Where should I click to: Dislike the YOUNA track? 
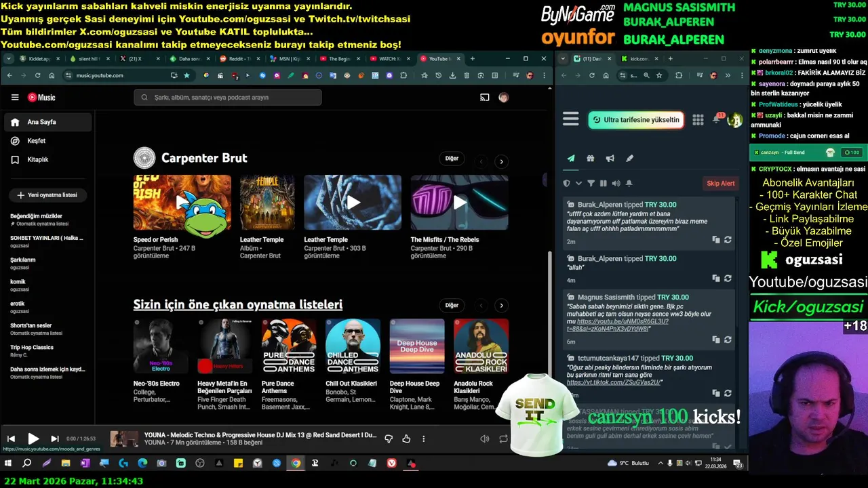point(389,439)
